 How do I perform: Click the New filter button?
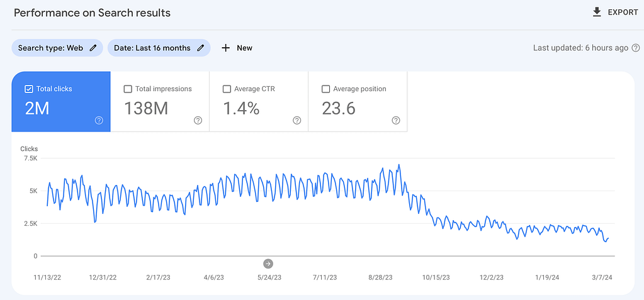click(x=237, y=48)
